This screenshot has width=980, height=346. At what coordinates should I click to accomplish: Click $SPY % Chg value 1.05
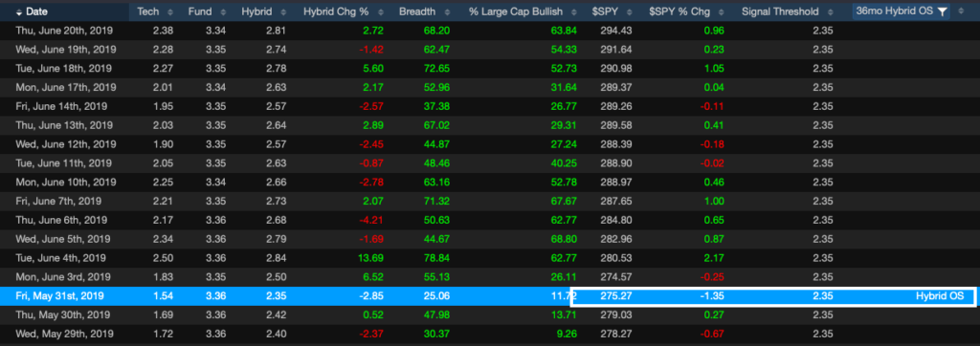coord(714,68)
